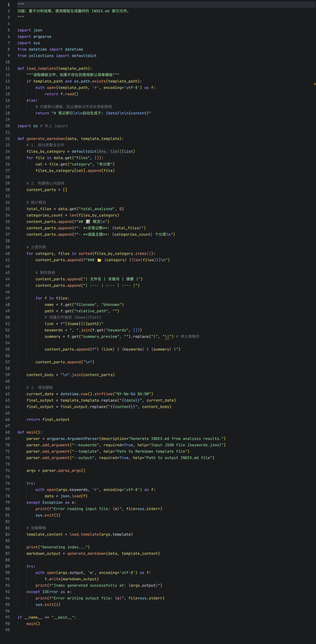This screenshot has width=316, height=644.
Task: Click the 'import argparse' statement
Action: [34, 37]
